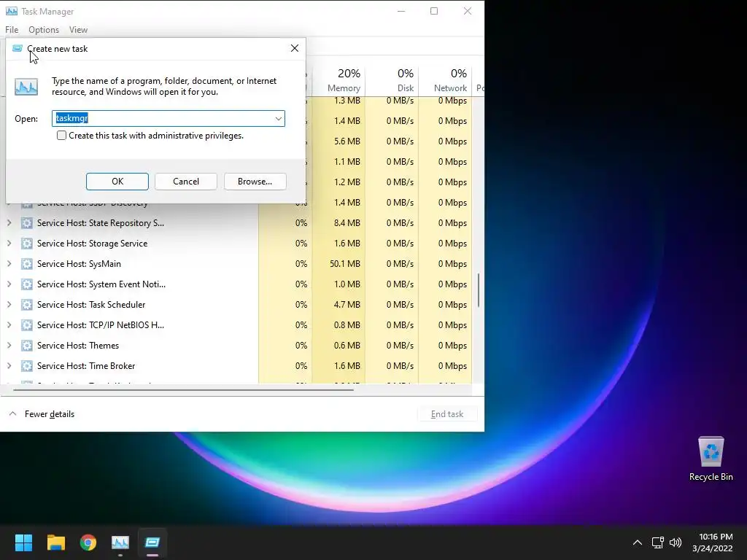
Task: Collapse view with Fewer details
Action: pyautogui.click(x=42, y=414)
